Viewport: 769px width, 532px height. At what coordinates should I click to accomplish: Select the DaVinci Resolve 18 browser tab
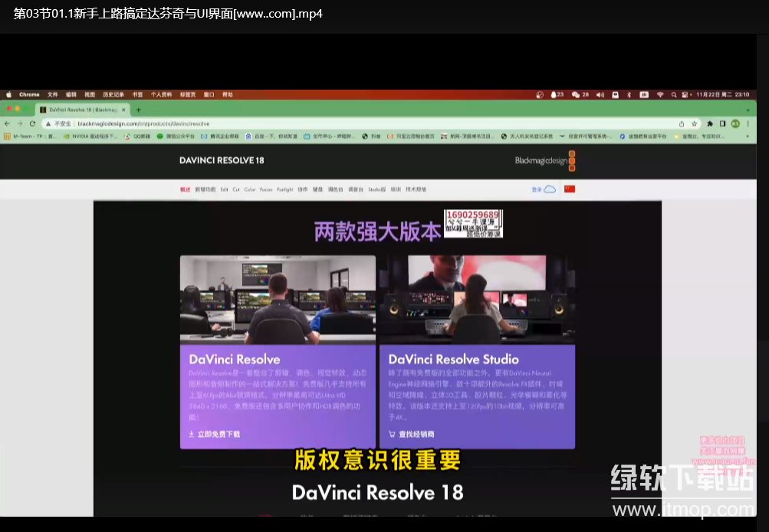(x=82, y=110)
